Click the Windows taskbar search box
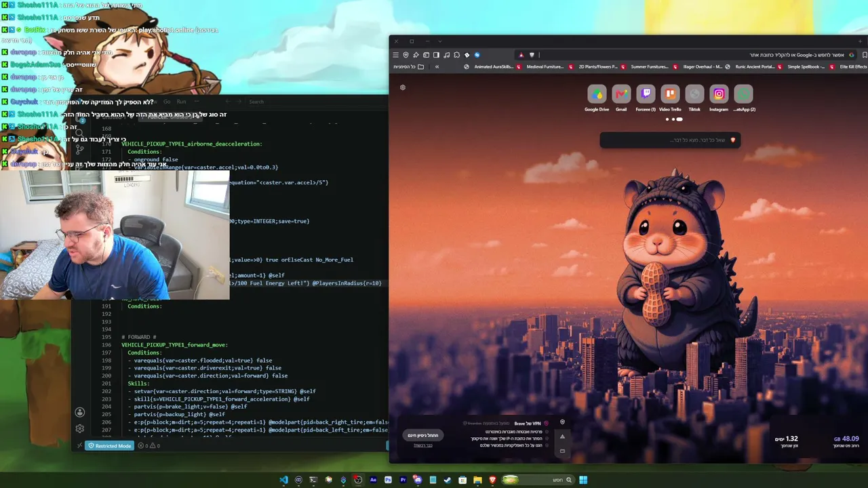 [538, 480]
